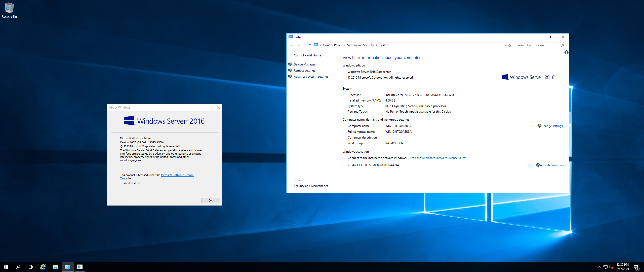Open Task View on the taskbar
Viewport: 644px width, 272px height.
(x=30, y=267)
